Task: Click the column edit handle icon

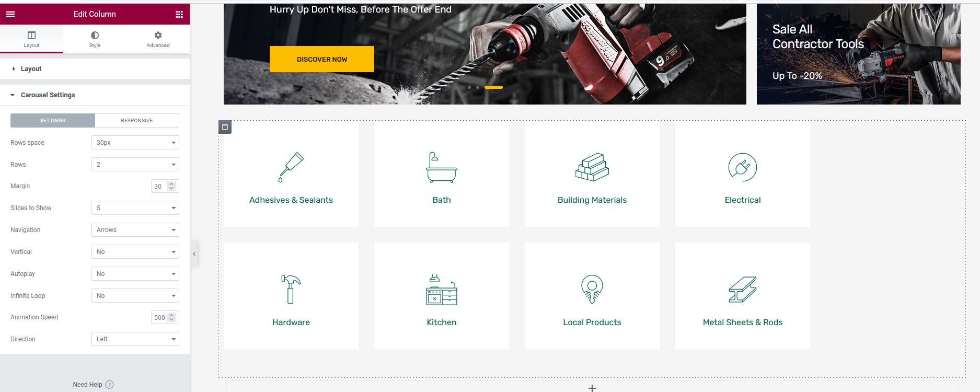Action: (x=225, y=127)
